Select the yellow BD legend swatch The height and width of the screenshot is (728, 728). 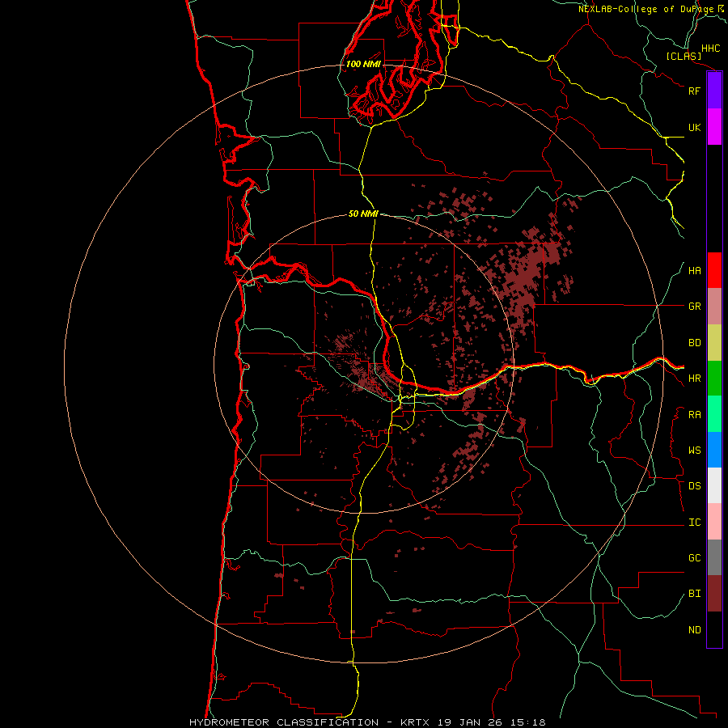click(714, 343)
